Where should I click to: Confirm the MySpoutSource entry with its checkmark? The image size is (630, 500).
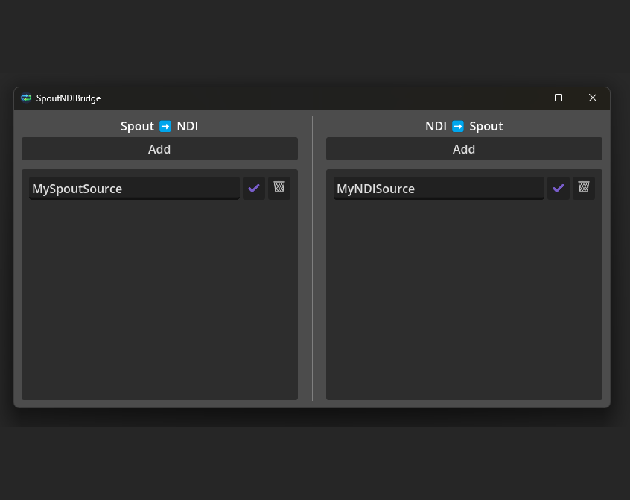click(x=254, y=188)
